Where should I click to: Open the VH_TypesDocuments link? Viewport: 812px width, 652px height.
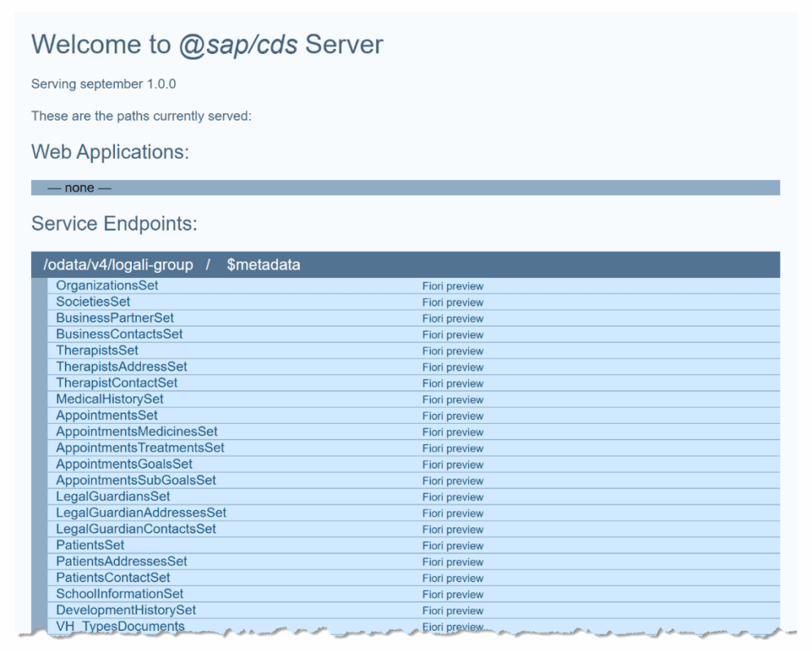121,626
